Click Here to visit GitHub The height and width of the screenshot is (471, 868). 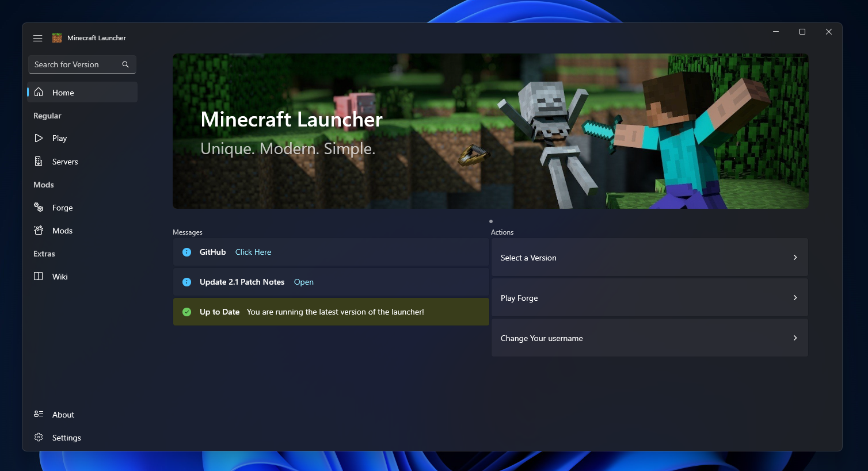(x=253, y=252)
